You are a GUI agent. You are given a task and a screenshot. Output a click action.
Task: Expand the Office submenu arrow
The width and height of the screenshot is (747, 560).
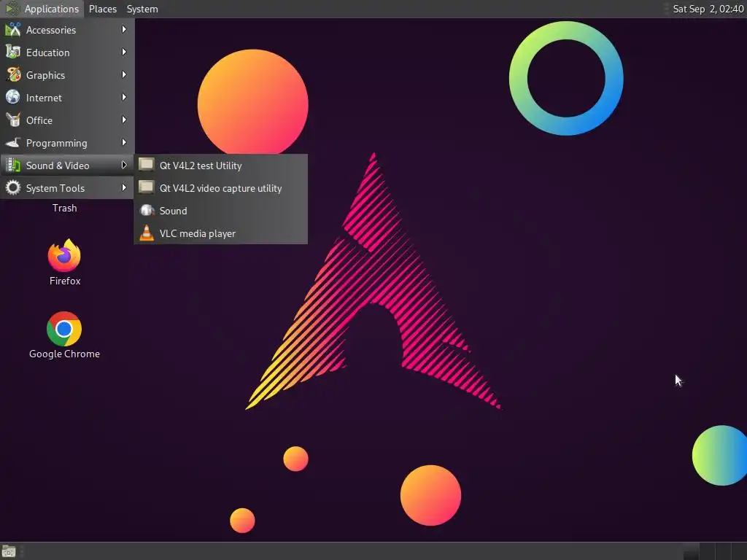[x=124, y=120]
